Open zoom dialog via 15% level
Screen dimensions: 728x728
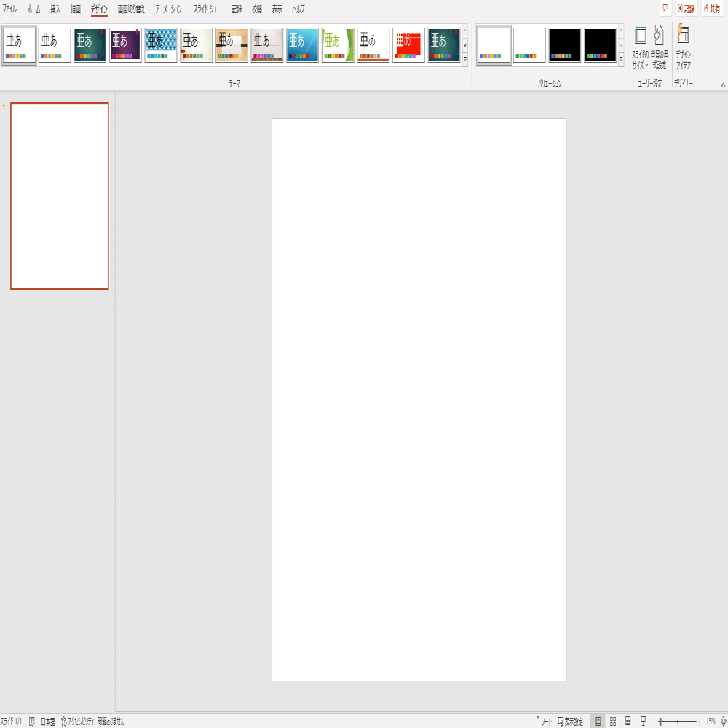(x=711, y=721)
